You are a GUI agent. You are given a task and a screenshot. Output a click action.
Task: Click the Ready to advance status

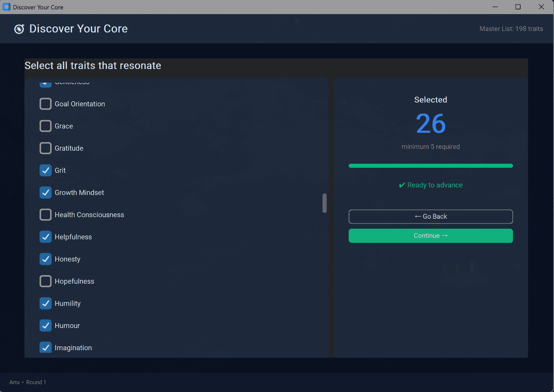pos(431,185)
